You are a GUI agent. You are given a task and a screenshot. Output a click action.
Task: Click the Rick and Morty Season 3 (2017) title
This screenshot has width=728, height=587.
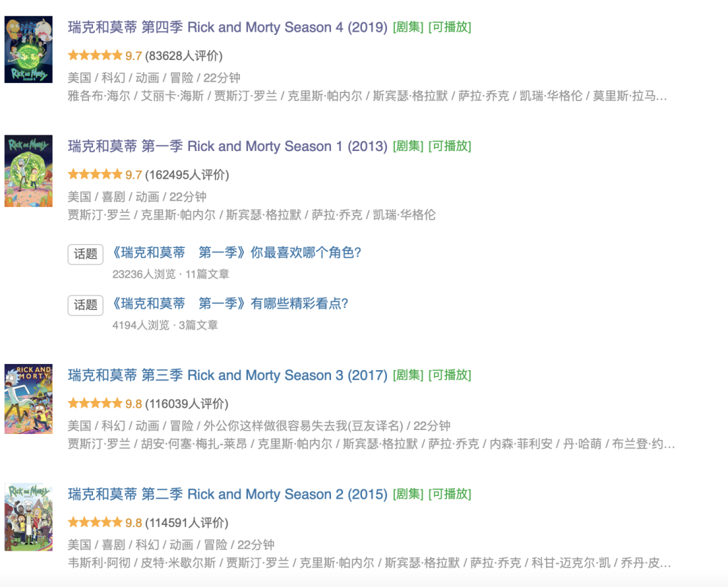(227, 375)
